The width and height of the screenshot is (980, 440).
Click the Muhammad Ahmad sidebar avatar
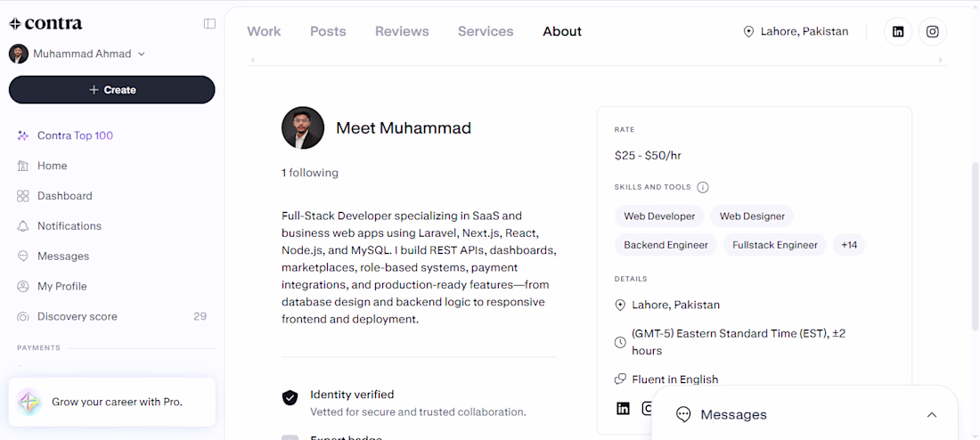(19, 53)
